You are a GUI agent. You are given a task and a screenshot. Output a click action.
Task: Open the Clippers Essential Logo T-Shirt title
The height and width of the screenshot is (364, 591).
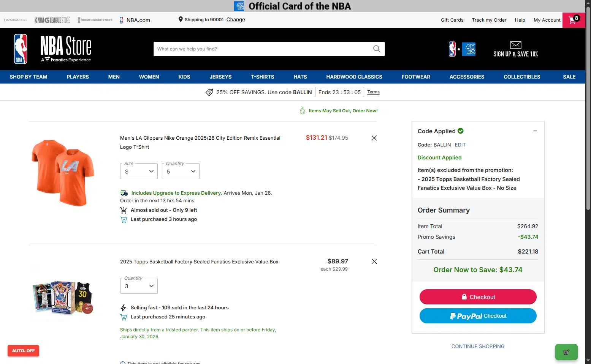[200, 142]
